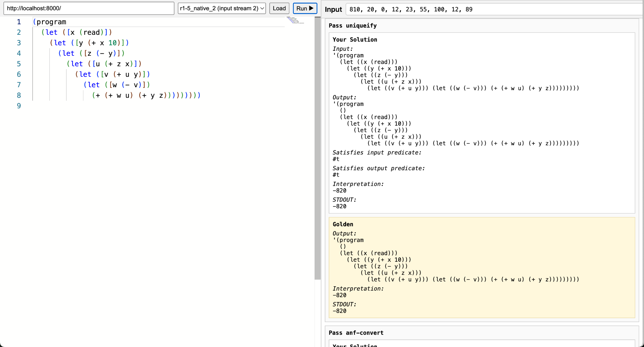Click the Load button
The width and height of the screenshot is (644, 347).
(x=279, y=8)
